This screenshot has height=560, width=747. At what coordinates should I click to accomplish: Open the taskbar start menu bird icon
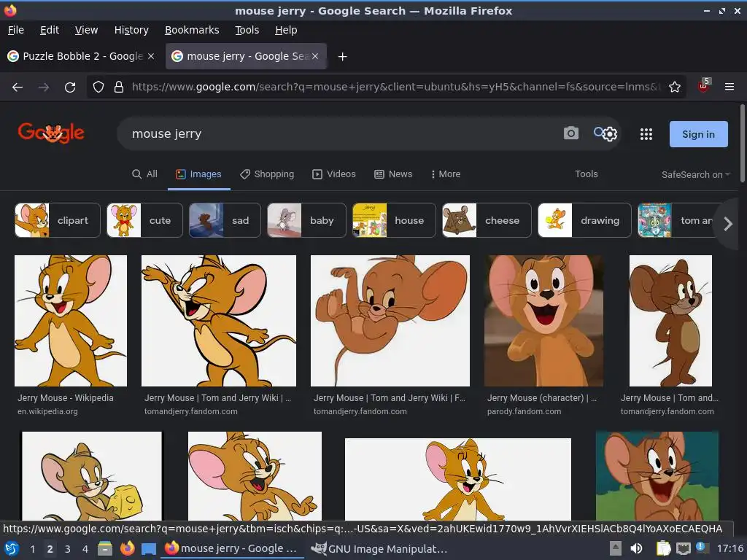(x=12, y=548)
